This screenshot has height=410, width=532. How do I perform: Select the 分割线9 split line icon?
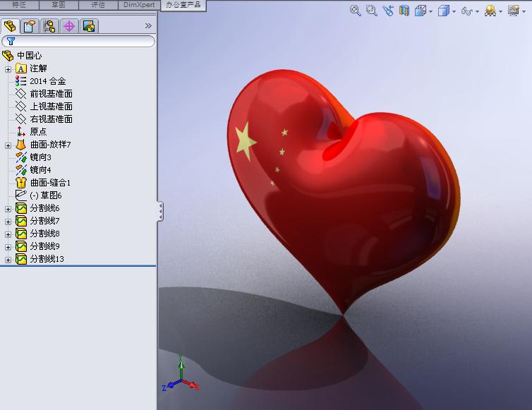pos(20,246)
